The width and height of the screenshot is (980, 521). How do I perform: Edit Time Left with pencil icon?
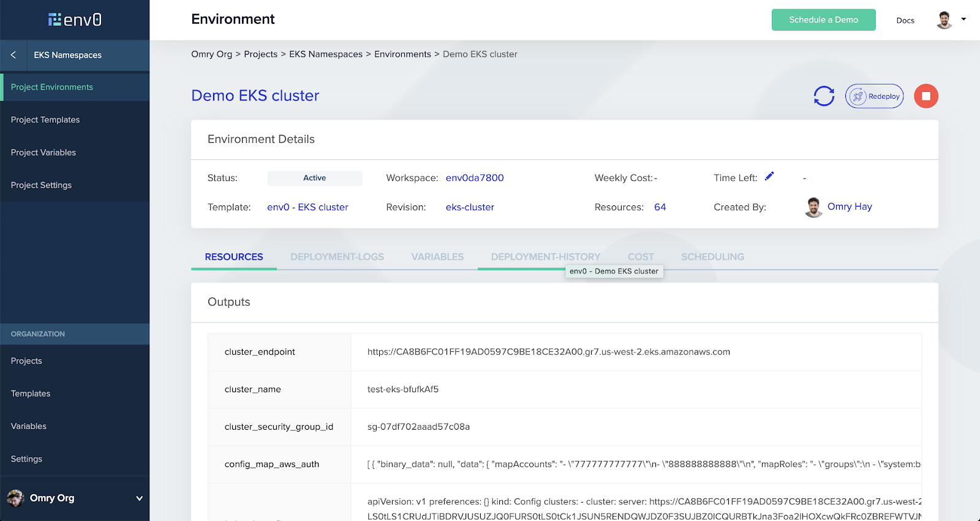769,177
